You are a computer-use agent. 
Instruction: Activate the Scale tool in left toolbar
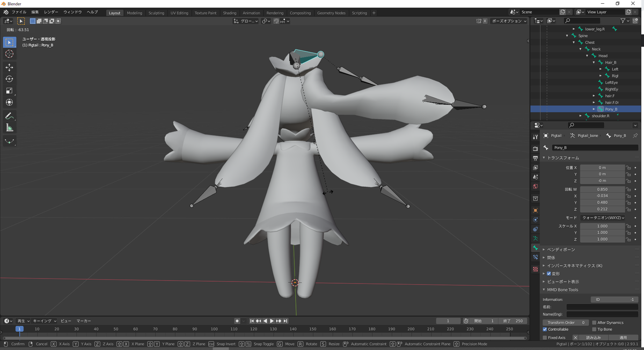click(x=10, y=91)
